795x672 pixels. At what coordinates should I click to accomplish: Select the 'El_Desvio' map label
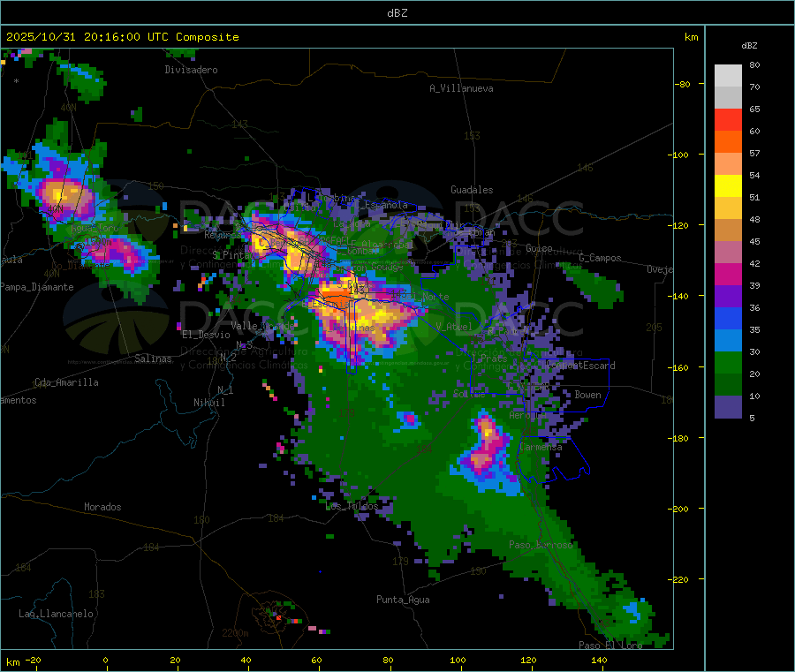click(207, 335)
